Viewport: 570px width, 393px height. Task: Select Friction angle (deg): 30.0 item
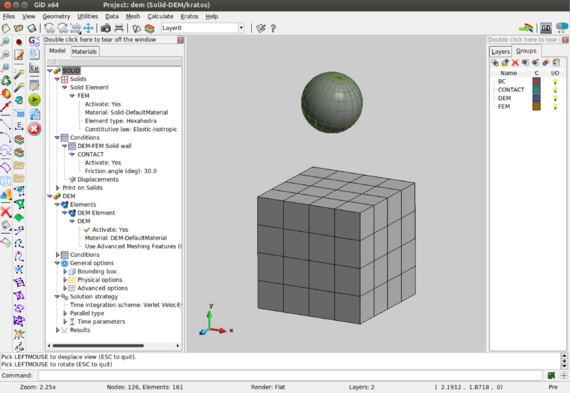pyautogui.click(x=121, y=171)
